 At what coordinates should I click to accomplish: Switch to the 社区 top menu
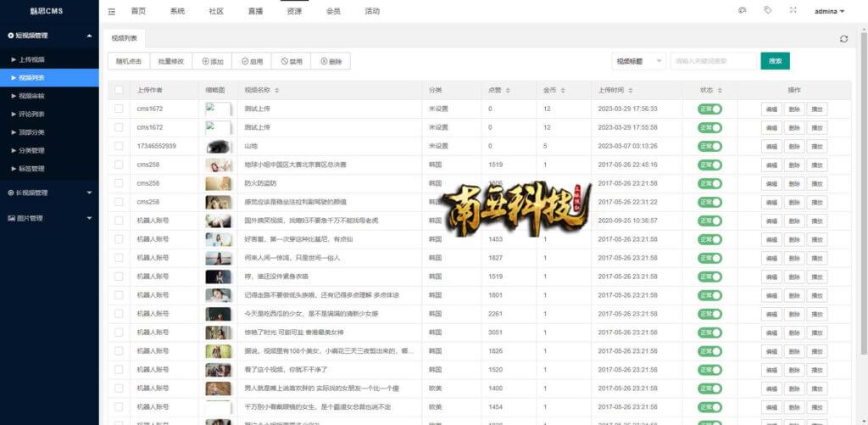(216, 12)
